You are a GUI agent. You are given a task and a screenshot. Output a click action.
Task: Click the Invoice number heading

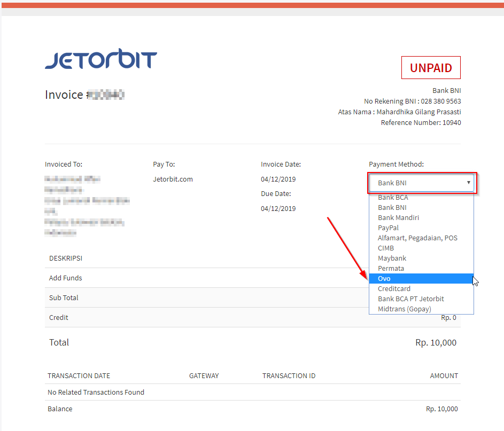pyautogui.click(x=84, y=95)
